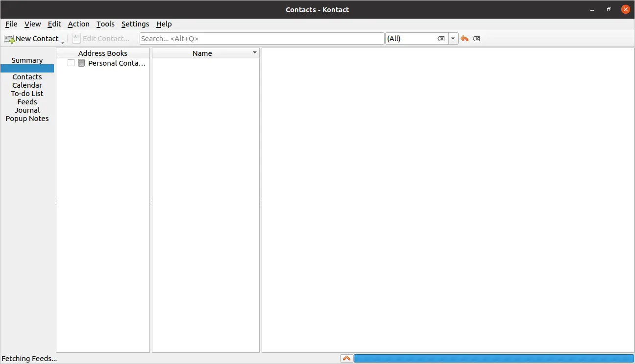
Task: Click the orange reset-filter arrow icon
Action: tap(464, 39)
